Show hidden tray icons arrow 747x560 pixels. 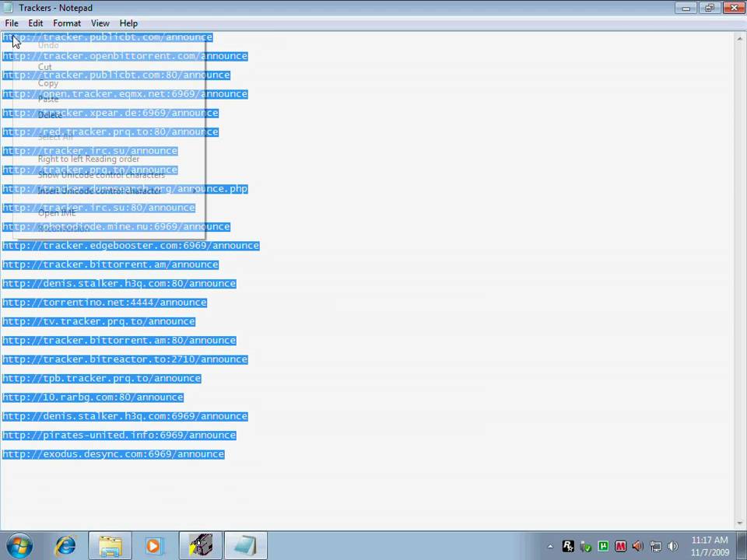(x=550, y=546)
